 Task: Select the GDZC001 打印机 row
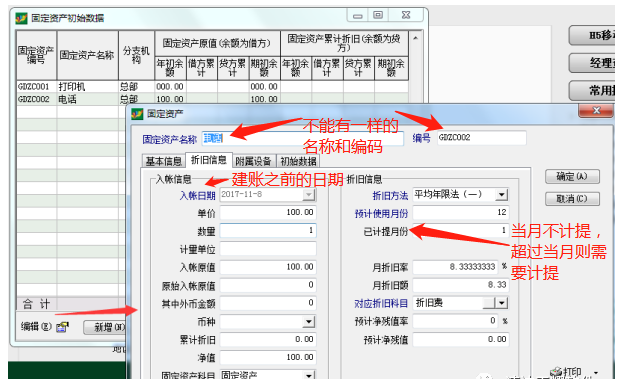pos(212,86)
